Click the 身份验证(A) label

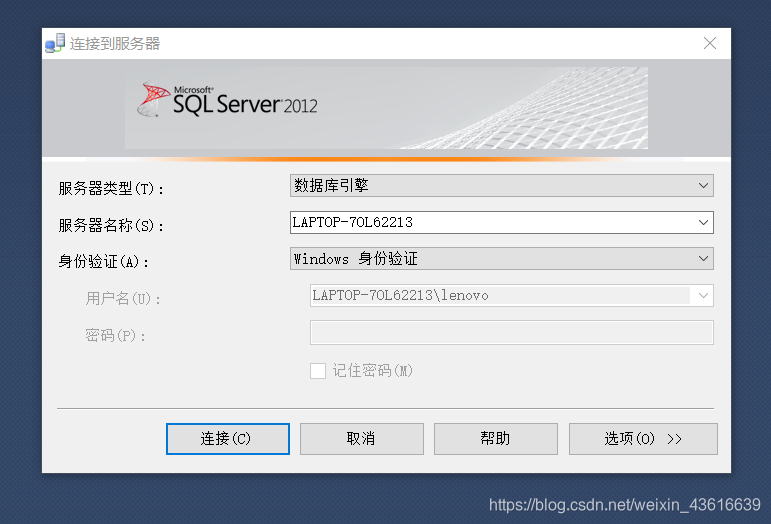coord(104,262)
